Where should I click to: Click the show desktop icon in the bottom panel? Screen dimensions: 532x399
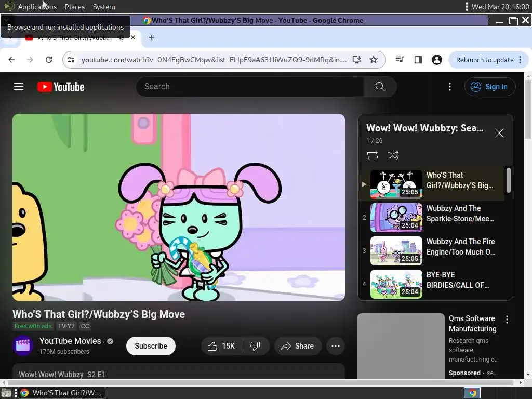coord(6,393)
